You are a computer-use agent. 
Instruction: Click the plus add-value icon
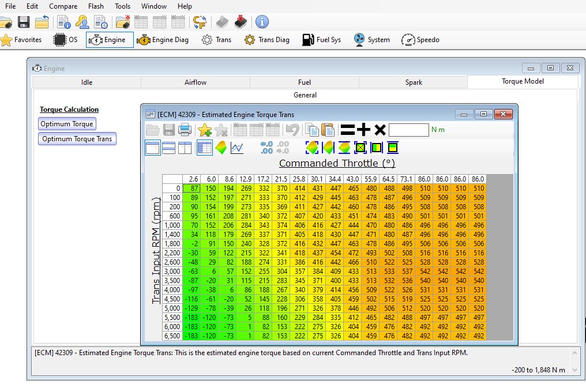click(363, 130)
